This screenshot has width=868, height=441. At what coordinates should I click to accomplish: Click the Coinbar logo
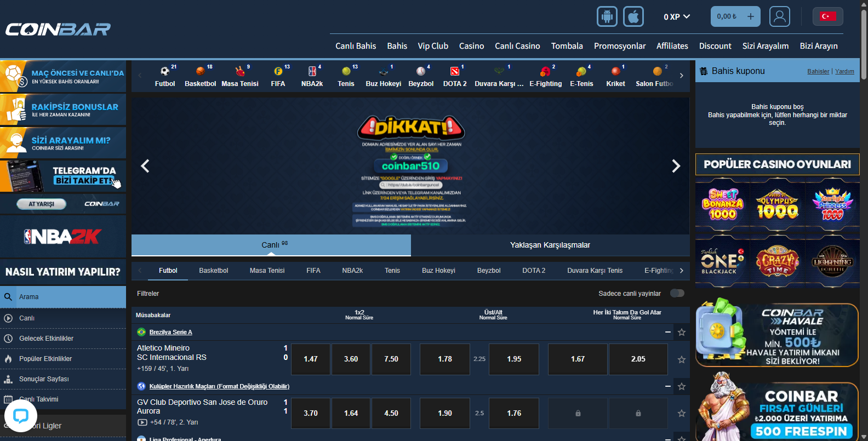[x=58, y=29]
